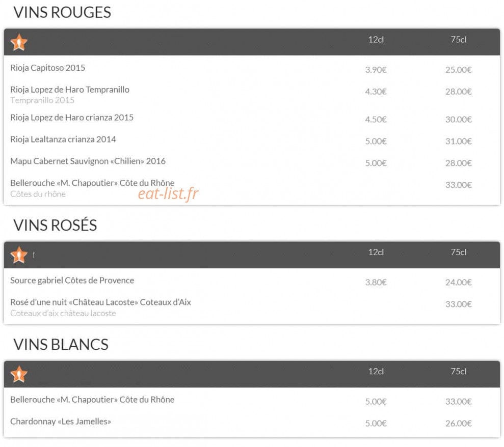
Task: Choose Rosé d'une nuit Château Lacoste
Action: tap(100, 302)
